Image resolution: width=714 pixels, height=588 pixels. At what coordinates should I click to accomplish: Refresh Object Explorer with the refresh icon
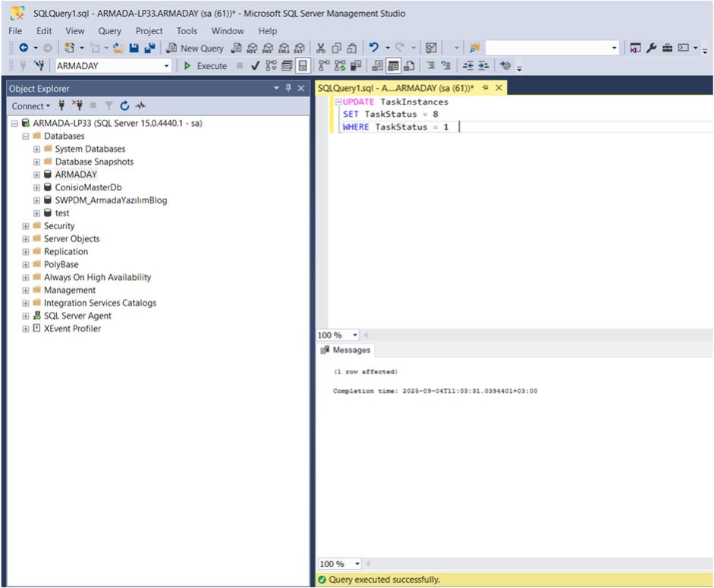(x=124, y=105)
